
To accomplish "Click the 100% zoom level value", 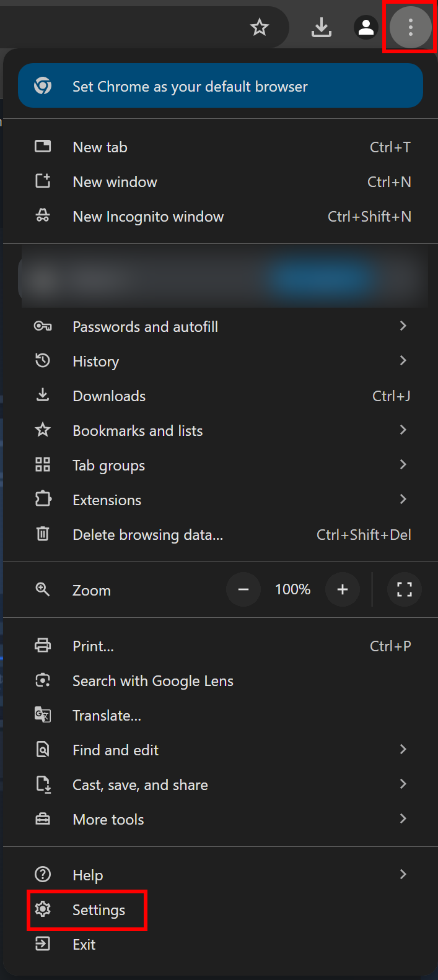I will tap(292, 589).
